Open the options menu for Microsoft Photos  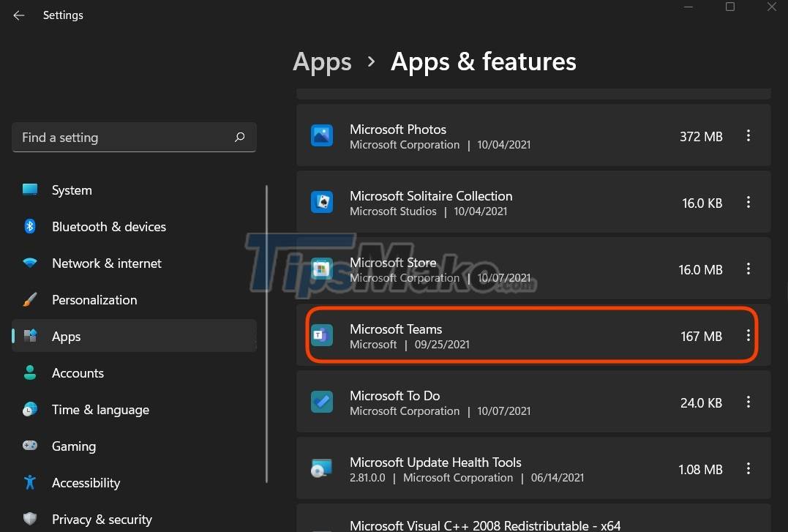[x=748, y=136]
